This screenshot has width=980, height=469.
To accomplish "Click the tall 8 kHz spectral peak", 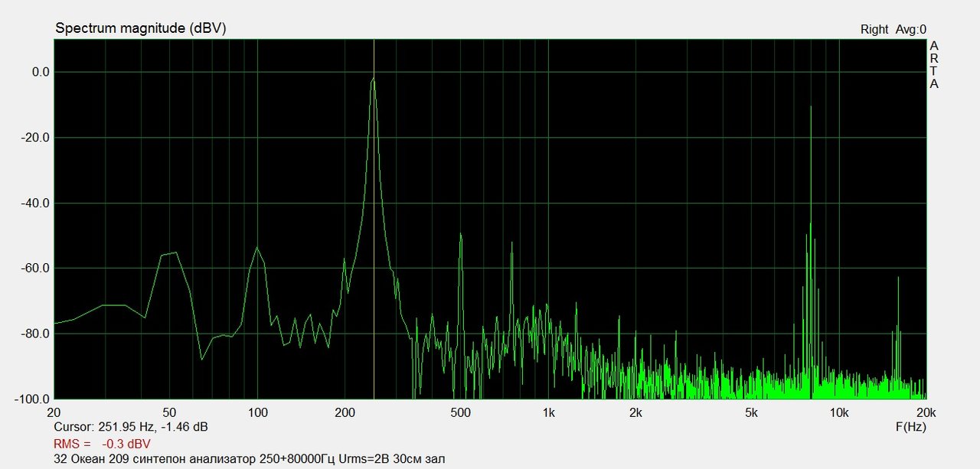I will 811,108.
